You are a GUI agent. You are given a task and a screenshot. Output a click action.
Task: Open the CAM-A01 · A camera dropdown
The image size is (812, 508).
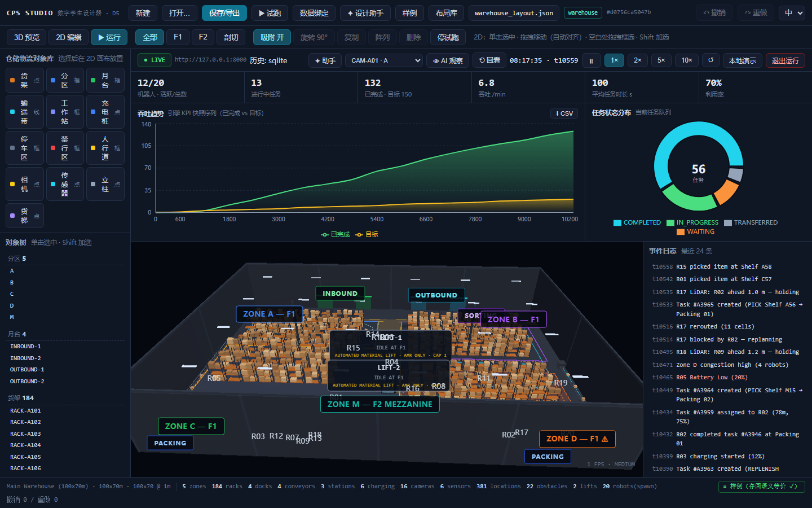383,60
